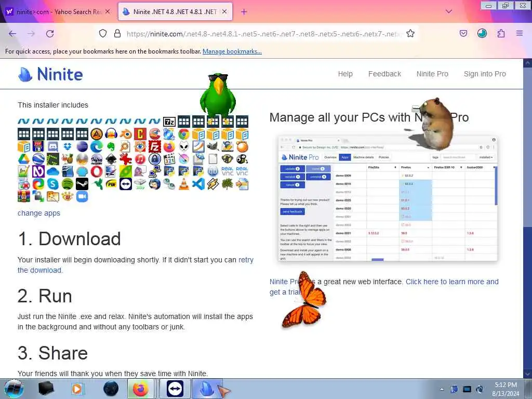This screenshot has width=532, height=399.
Task: Click the Audacity headphones icon
Action: pos(111,134)
